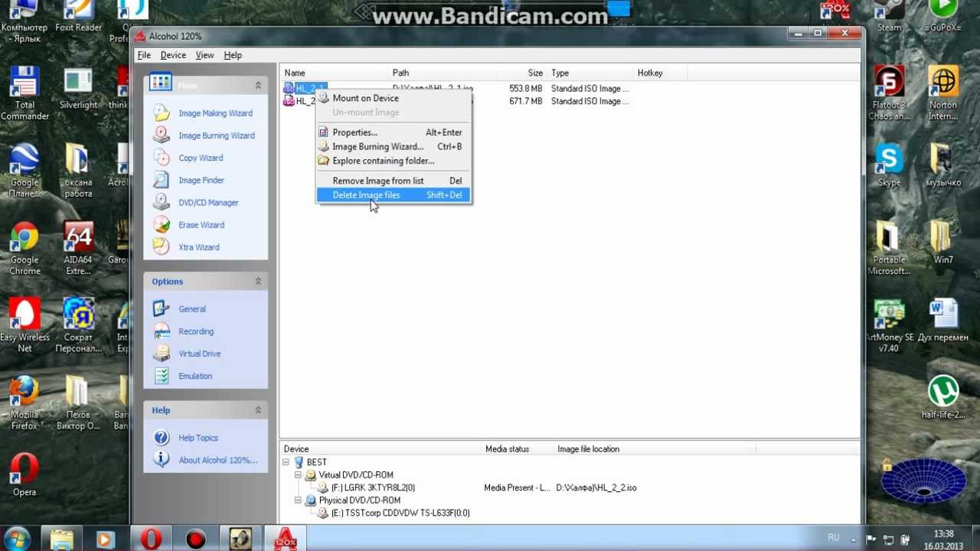The height and width of the screenshot is (551, 980).
Task: Click the 671.7 MB size cell
Action: (x=525, y=101)
